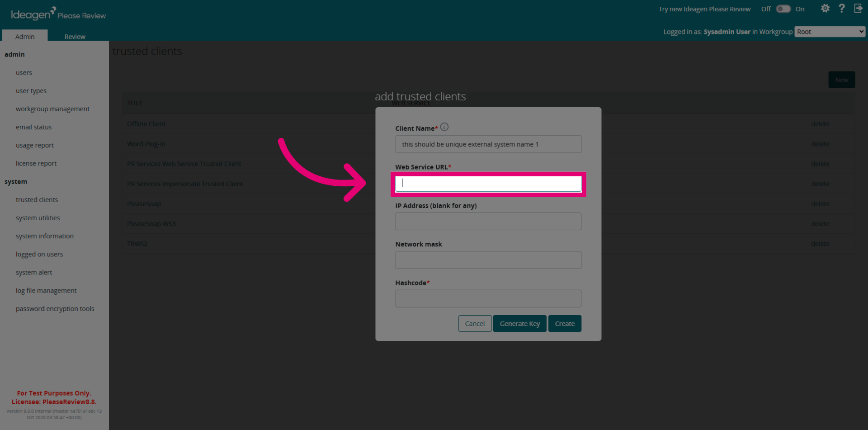The image size is (868, 430).
Task: Open log file management
Action: (x=46, y=290)
